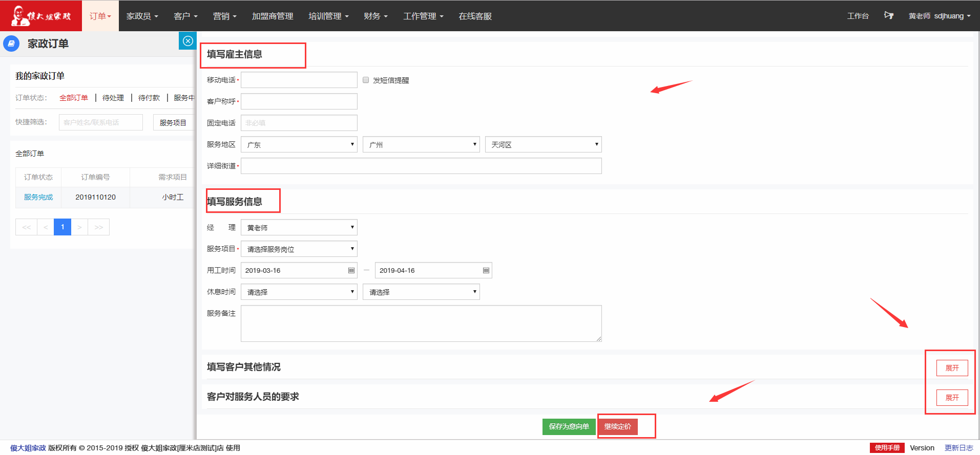Image resolution: width=980 pixels, height=455 pixels.
Task: Select the 待付款 status filter
Action: [x=149, y=98]
